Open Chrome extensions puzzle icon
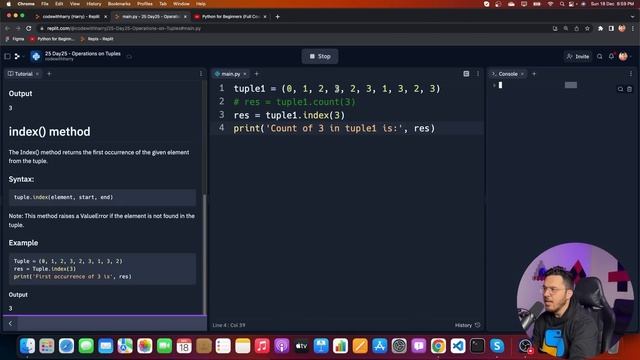 (600, 28)
